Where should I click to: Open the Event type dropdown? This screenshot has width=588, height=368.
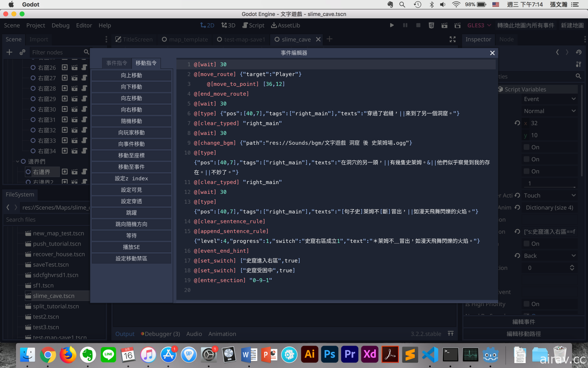(x=550, y=99)
